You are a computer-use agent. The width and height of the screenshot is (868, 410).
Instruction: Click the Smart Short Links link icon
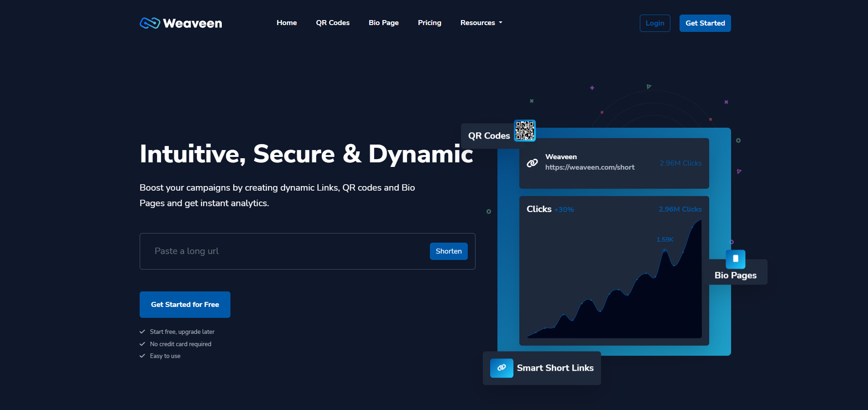pyautogui.click(x=502, y=368)
